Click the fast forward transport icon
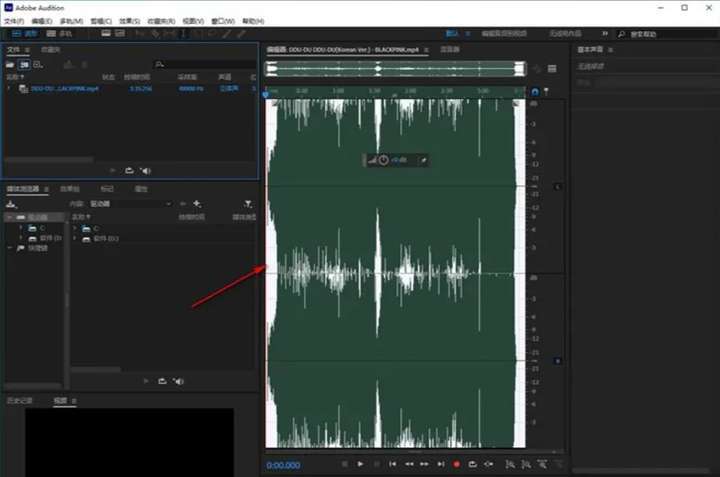 pos(424,464)
